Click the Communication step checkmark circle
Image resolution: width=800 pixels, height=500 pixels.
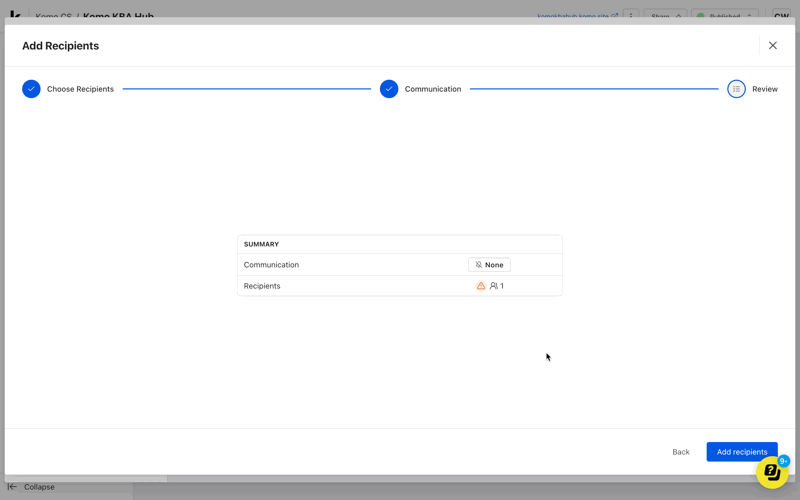tap(389, 89)
